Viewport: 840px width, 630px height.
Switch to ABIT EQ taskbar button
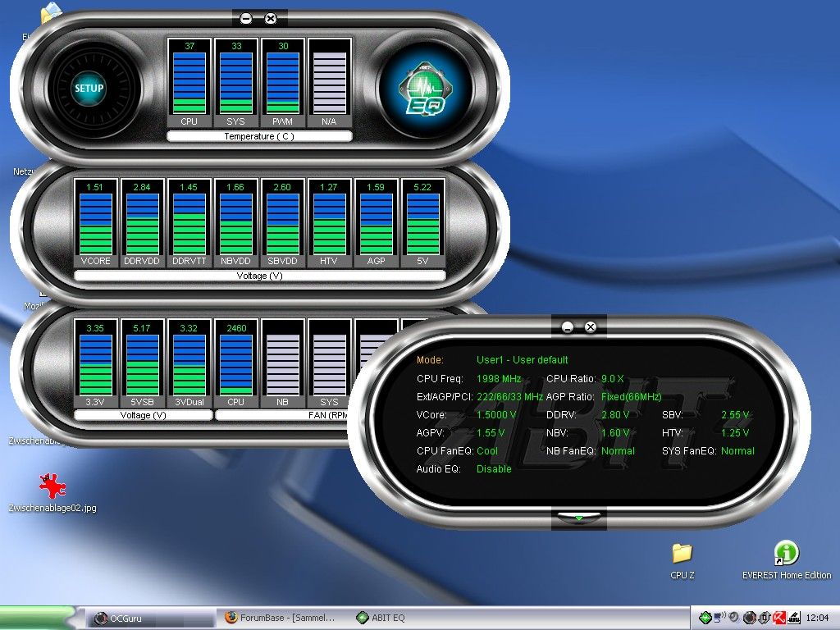(x=381, y=619)
